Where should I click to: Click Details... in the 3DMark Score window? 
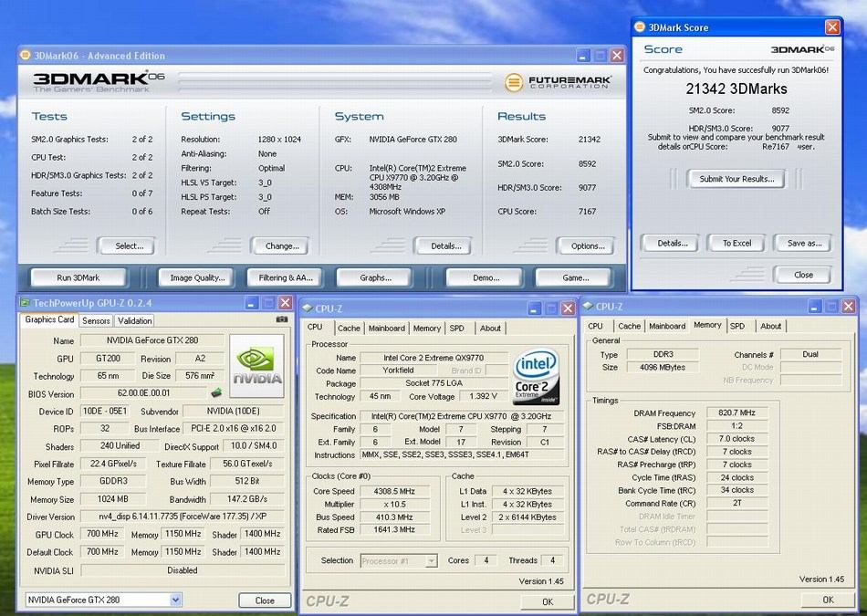point(672,244)
